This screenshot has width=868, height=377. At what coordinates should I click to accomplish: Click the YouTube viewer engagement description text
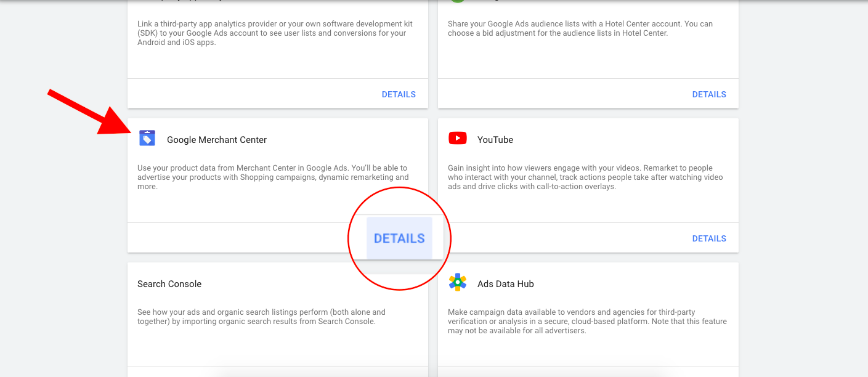point(585,177)
